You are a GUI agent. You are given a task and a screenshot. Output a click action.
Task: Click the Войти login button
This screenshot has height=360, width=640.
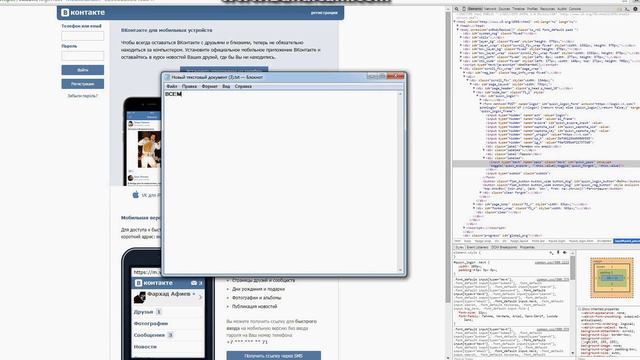[x=83, y=70]
